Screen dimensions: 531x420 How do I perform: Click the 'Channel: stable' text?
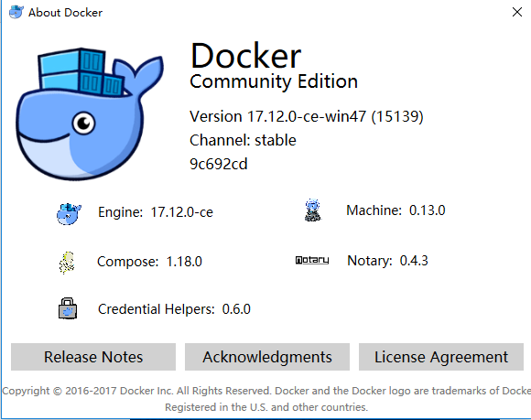[243, 140]
